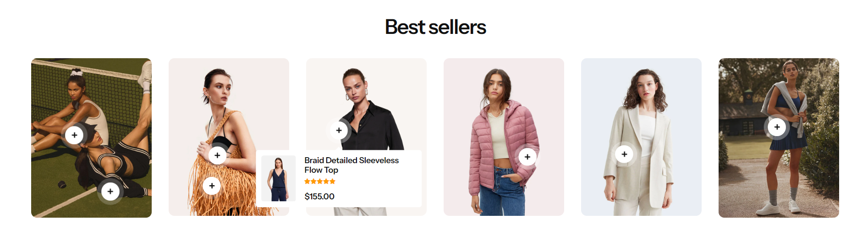The image size is (868, 247).
Task: Open the plus hotspot on the garden path photo
Action: 777,127
